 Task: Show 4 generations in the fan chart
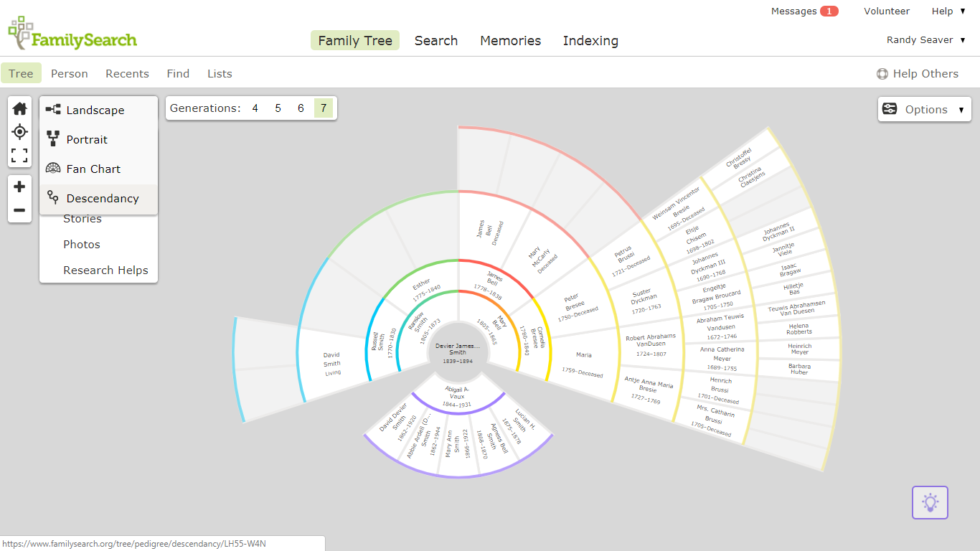[255, 108]
